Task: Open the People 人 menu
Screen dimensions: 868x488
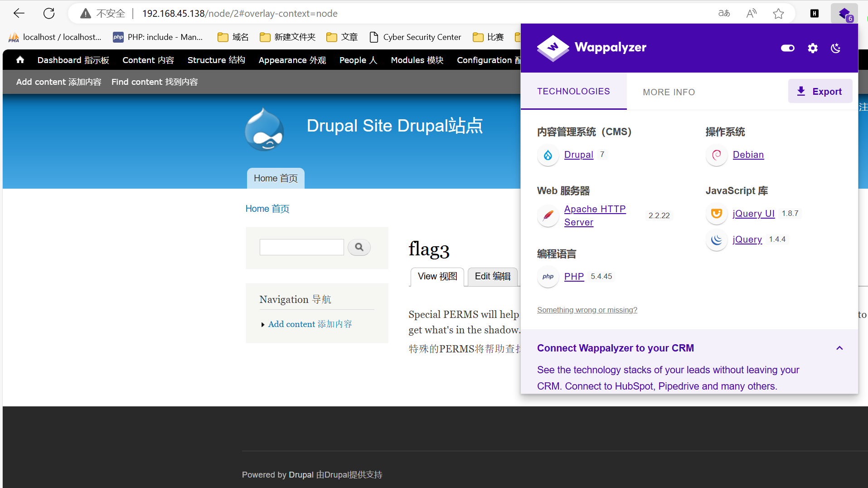Action: [x=358, y=60]
